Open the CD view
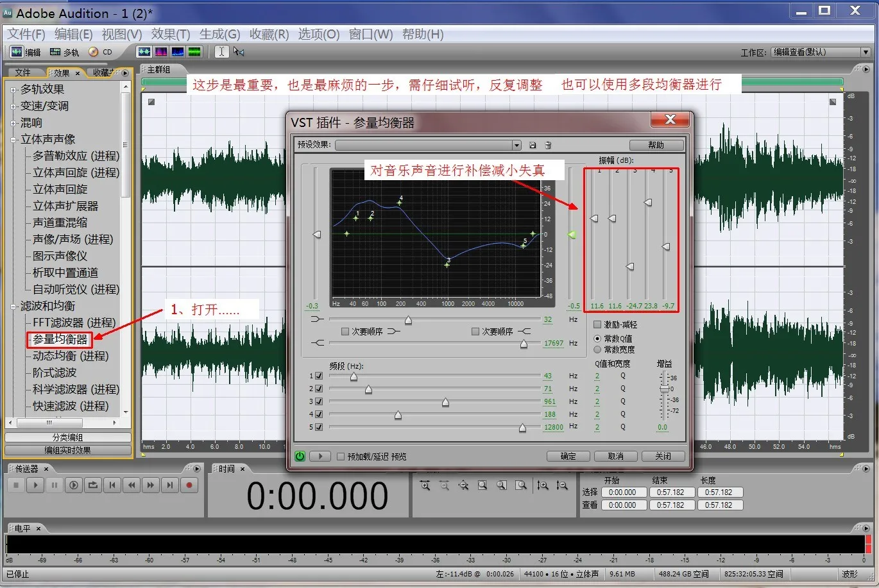Viewport: 879px width, 588px height. pyautogui.click(x=100, y=52)
